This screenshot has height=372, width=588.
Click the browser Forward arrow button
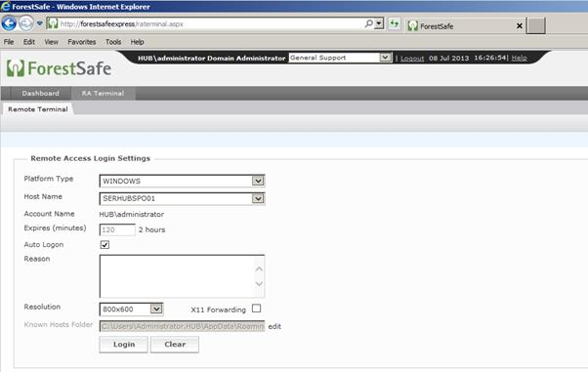tap(25, 23)
